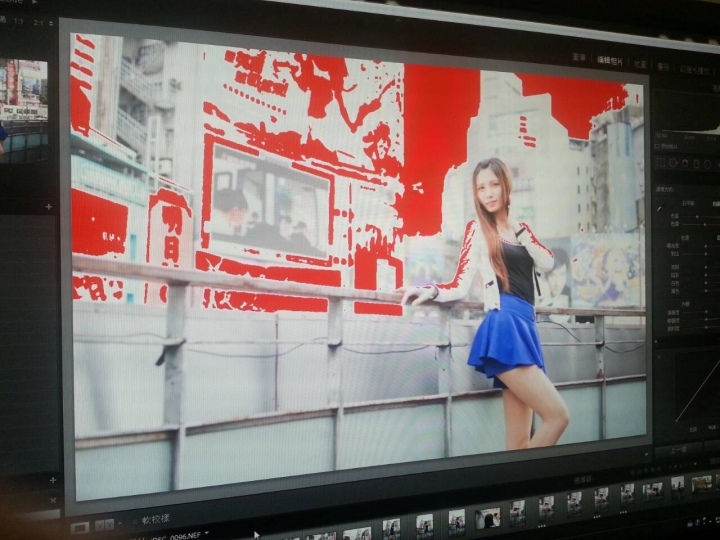The width and height of the screenshot is (720, 540).
Task: Click the filter label above filmstrip
Action: 582,480
